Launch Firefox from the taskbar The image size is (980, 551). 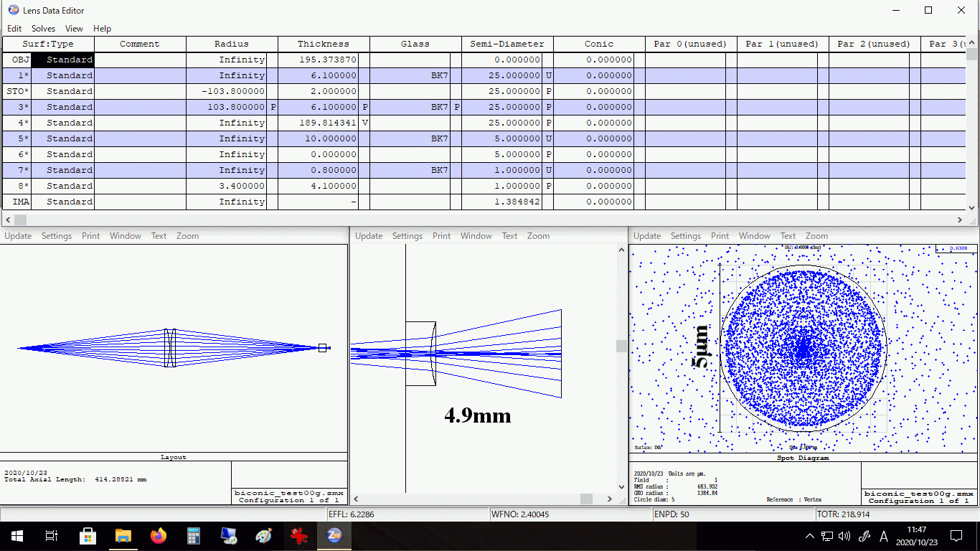[158, 536]
